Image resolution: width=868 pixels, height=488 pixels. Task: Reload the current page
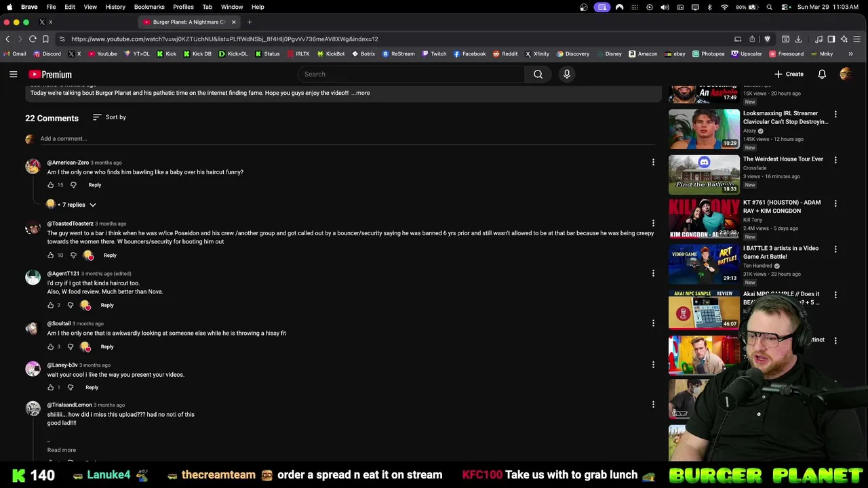click(x=31, y=39)
